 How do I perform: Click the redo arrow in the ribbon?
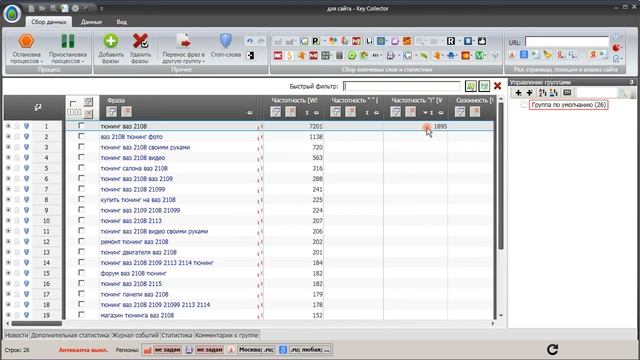pyautogui.click(x=261, y=41)
